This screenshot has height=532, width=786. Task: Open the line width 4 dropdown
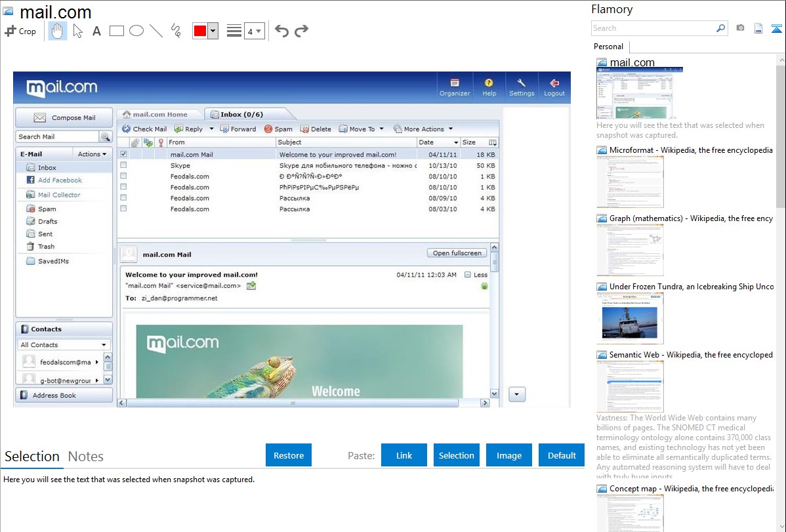tap(254, 31)
